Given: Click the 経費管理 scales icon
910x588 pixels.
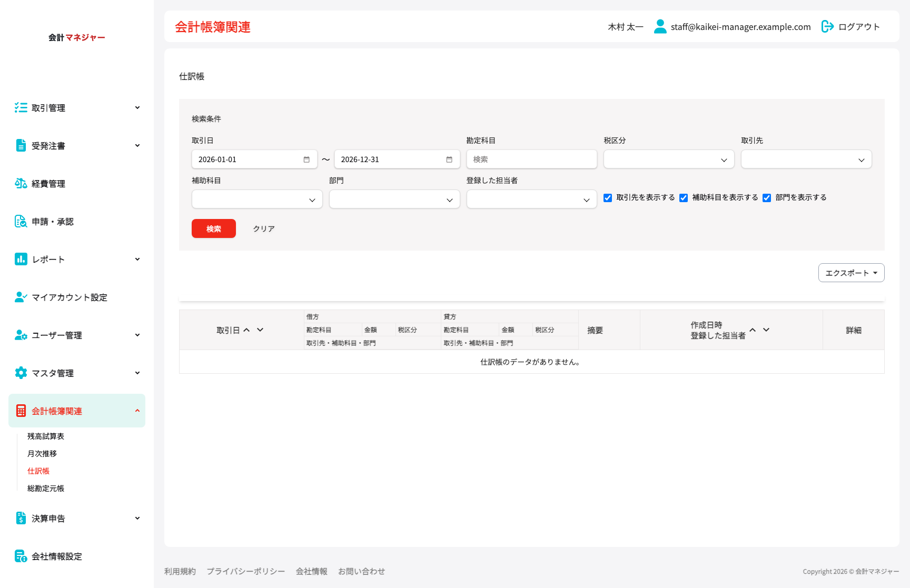Looking at the screenshot, I should (x=21, y=184).
